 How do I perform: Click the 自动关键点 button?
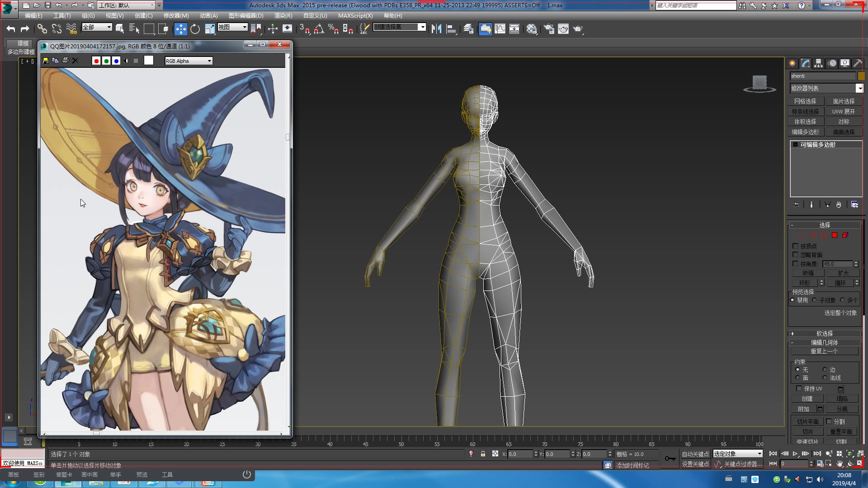[695, 454]
